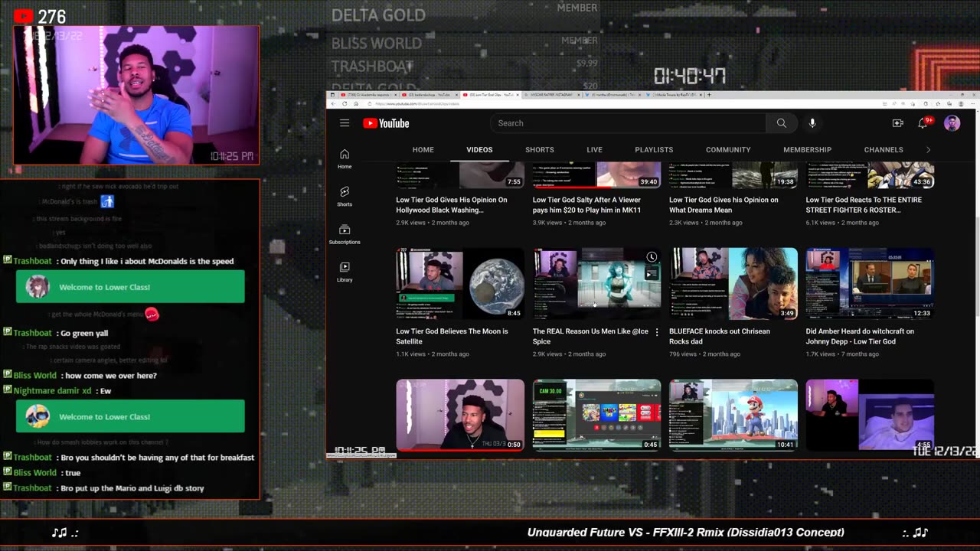
Task: Open the YouTube hamburger guide menu
Action: click(345, 123)
